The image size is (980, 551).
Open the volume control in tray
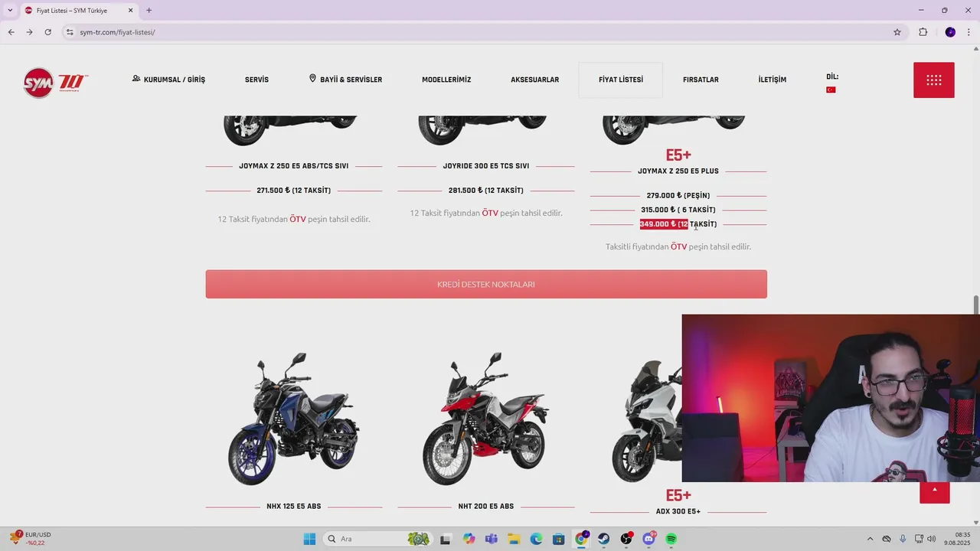coord(931,539)
